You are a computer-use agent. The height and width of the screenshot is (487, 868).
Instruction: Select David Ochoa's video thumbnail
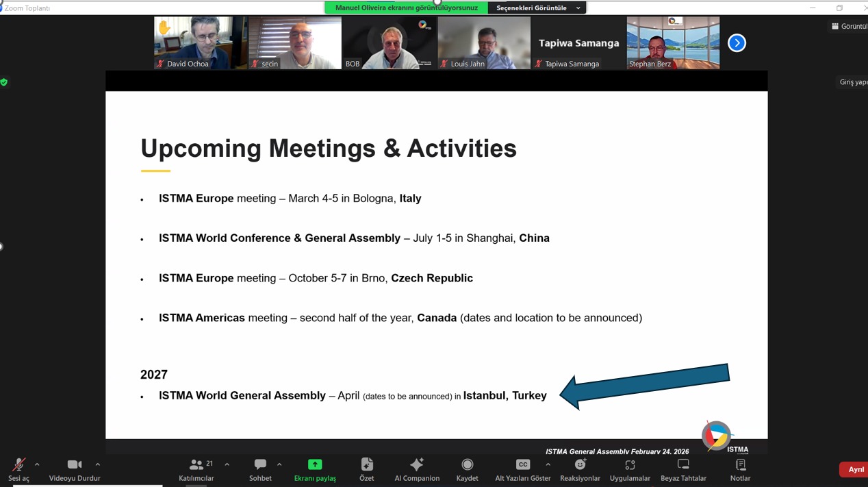tap(200, 42)
